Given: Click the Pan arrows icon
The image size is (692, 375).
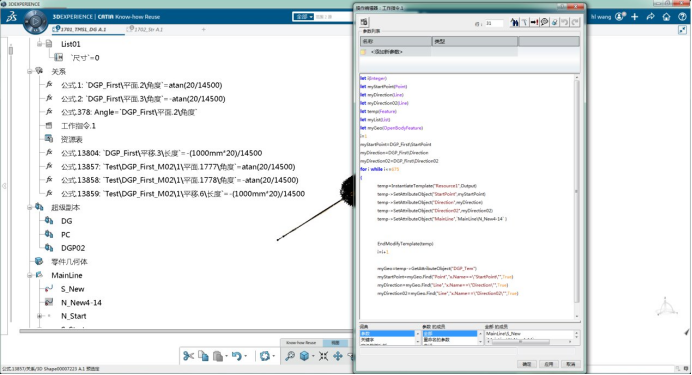Looking at the screenshot, I should click(x=338, y=356).
